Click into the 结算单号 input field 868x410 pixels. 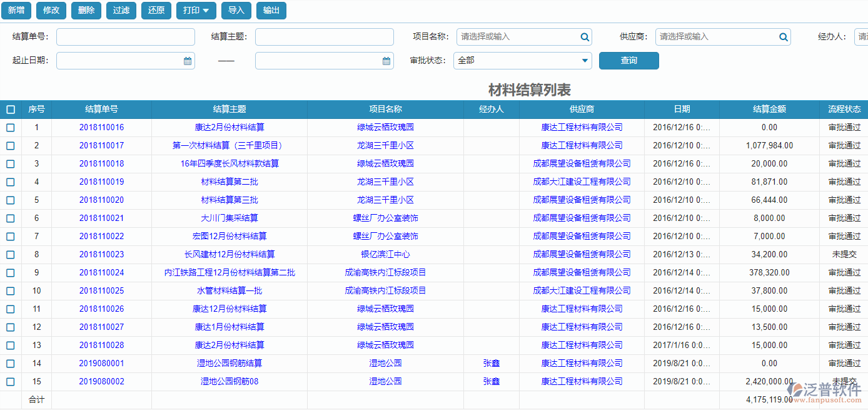click(125, 37)
